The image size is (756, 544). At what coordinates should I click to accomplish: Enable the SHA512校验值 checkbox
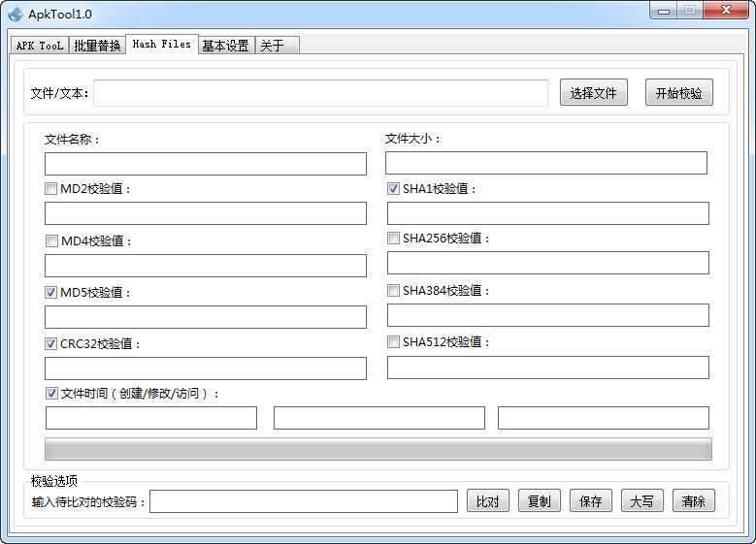point(393,341)
